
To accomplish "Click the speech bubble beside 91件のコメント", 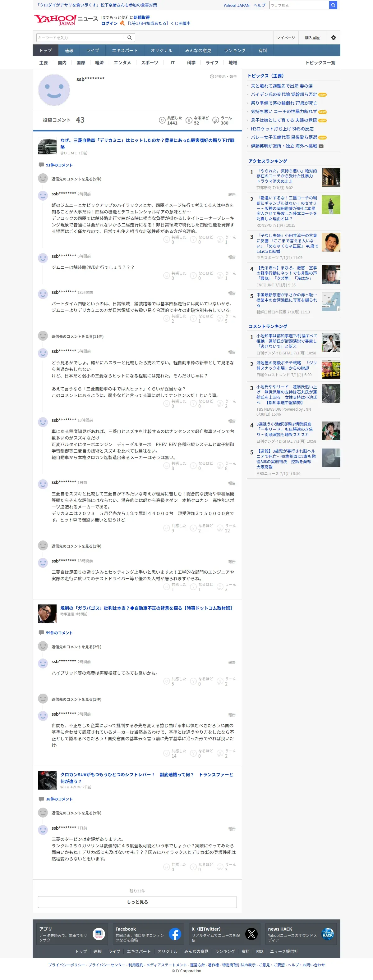I will [41, 165].
